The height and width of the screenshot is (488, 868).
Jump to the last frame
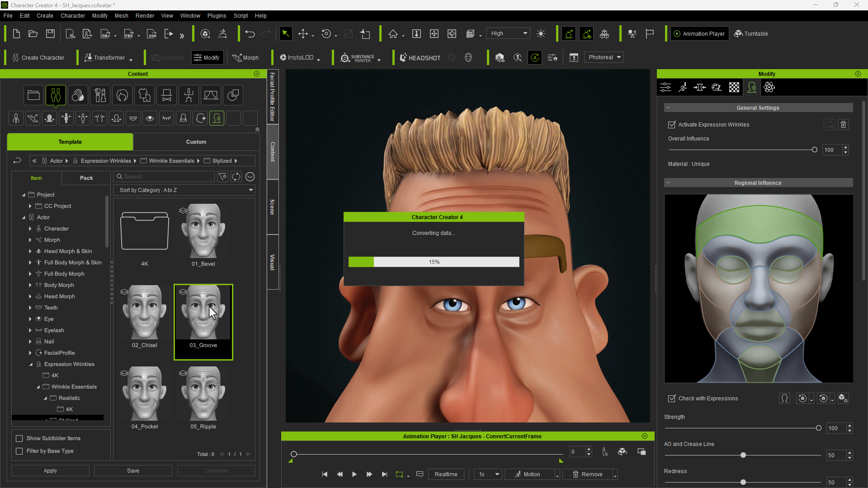click(x=384, y=474)
